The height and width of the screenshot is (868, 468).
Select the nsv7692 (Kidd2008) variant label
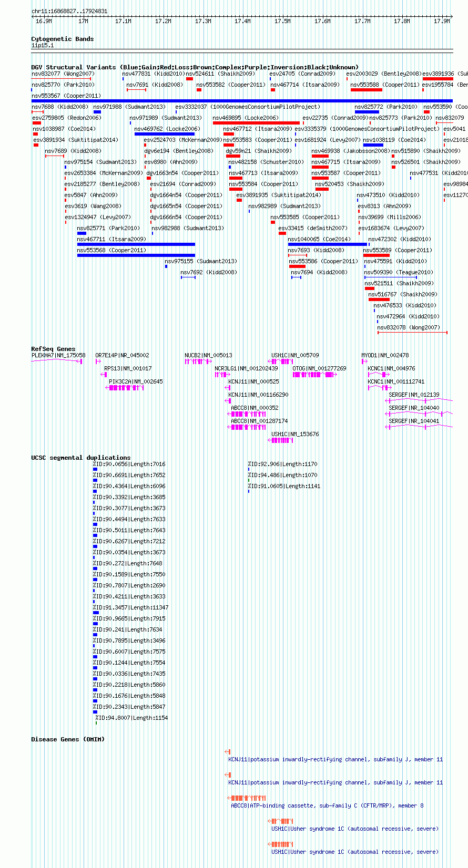(209, 272)
